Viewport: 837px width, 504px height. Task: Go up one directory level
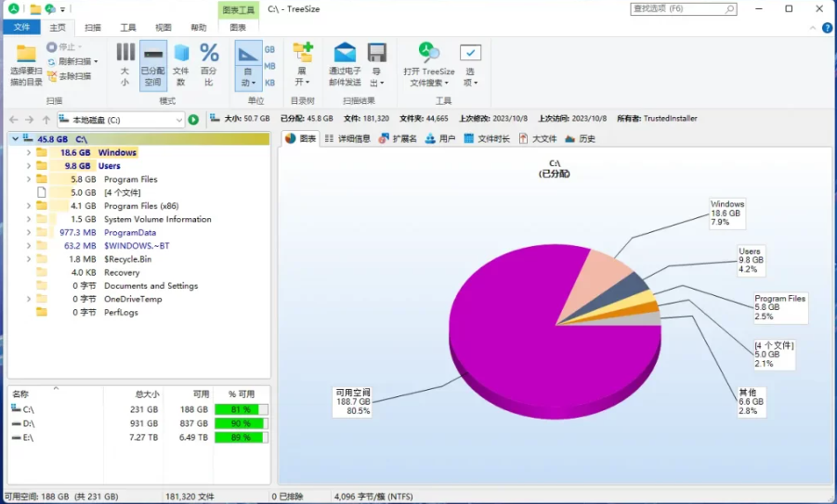pos(46,120)
